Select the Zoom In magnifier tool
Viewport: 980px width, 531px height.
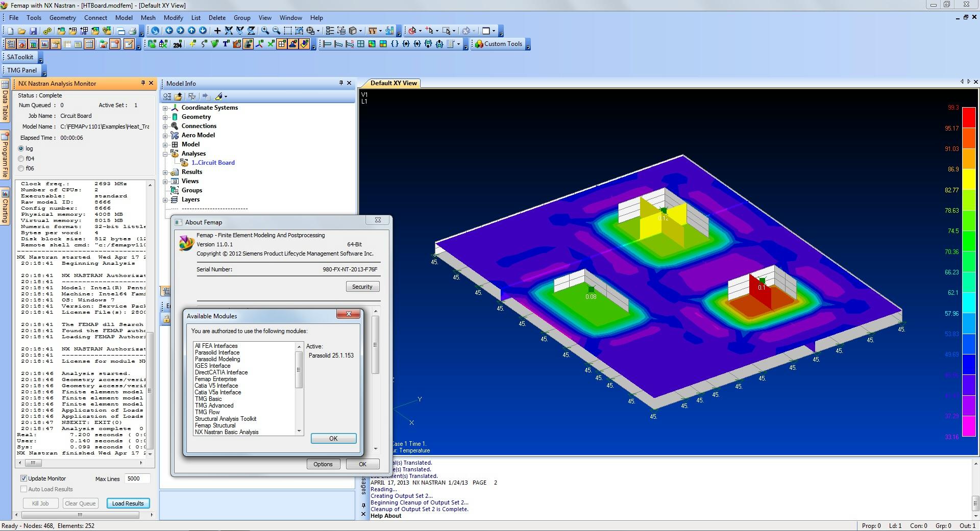point(265,31)
